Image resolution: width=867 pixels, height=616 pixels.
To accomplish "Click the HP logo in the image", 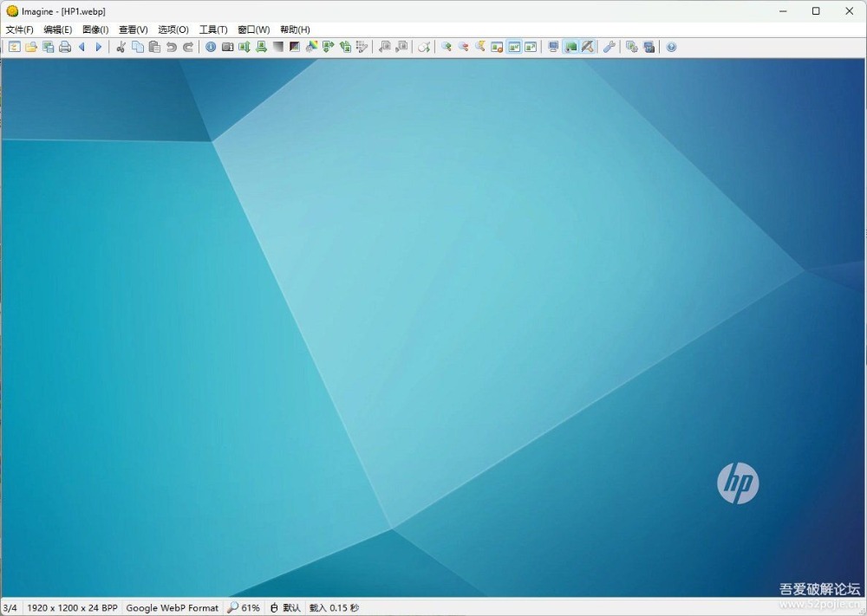I will click(x=738, y=483).
